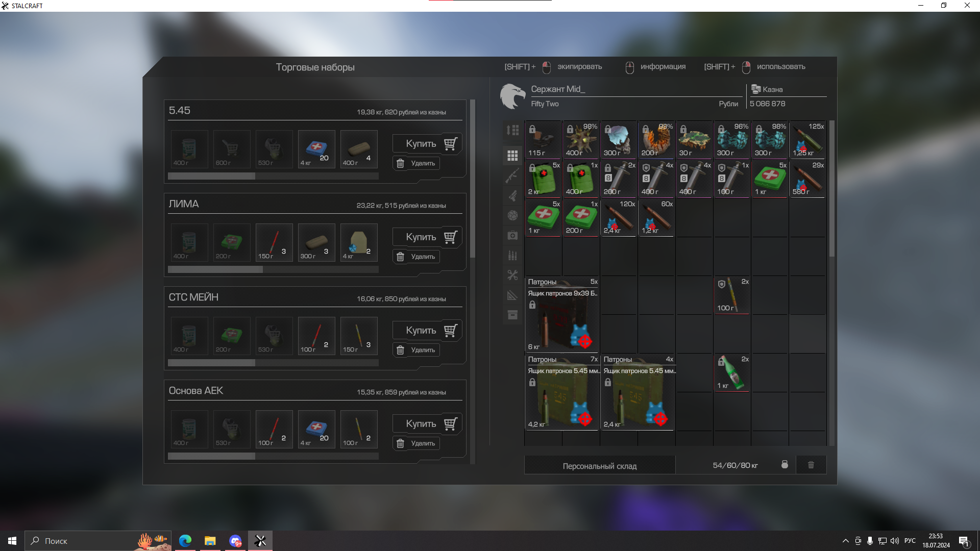Screen dimensions: 980x551
Task: Click the СТС МЕЙН set item scrollbar
Action: [x=211, y=363]
